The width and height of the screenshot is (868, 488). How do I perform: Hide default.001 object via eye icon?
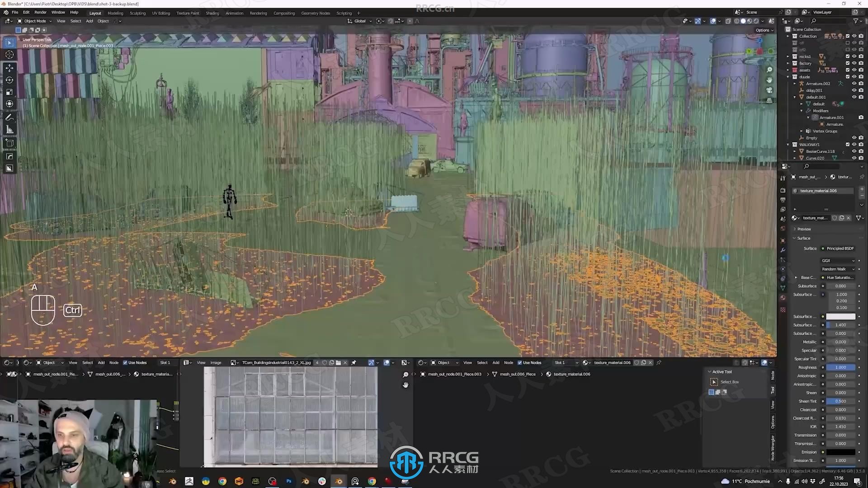(854, 97)
